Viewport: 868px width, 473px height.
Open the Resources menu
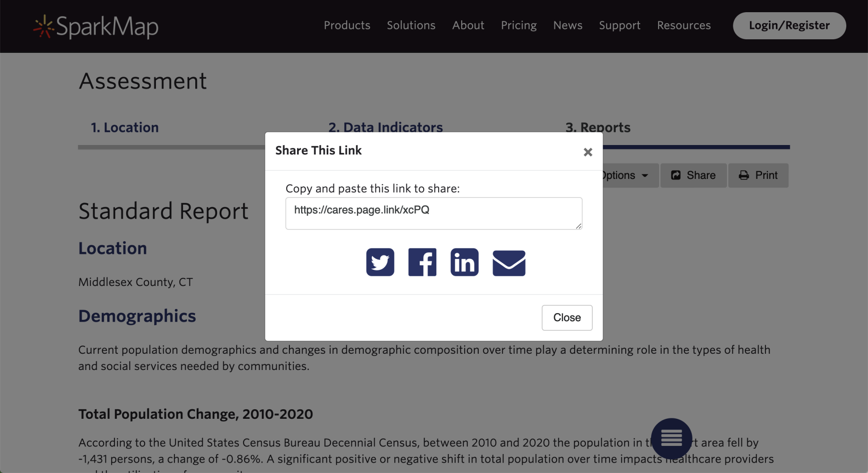[684, 25]
